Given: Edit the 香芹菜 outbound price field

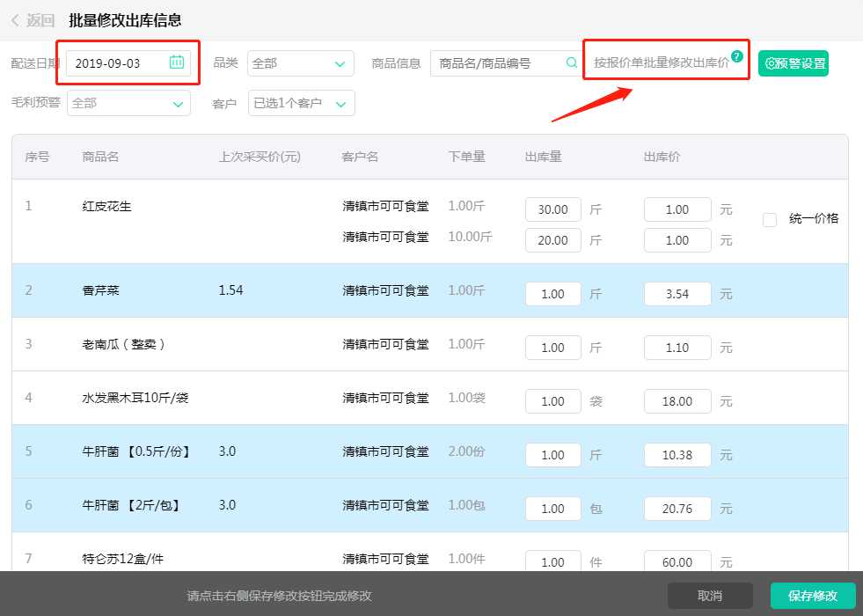Looking at the screenshot, I should point(677,294).
